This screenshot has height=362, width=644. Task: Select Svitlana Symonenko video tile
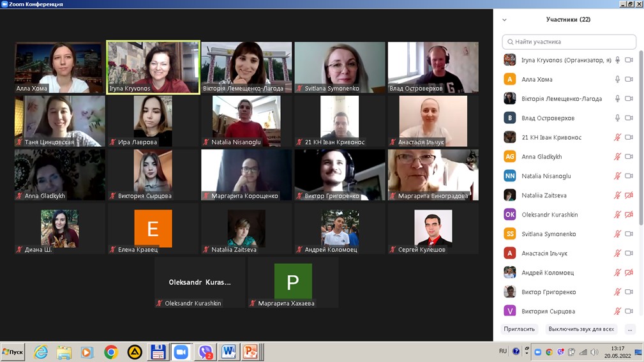340,68
